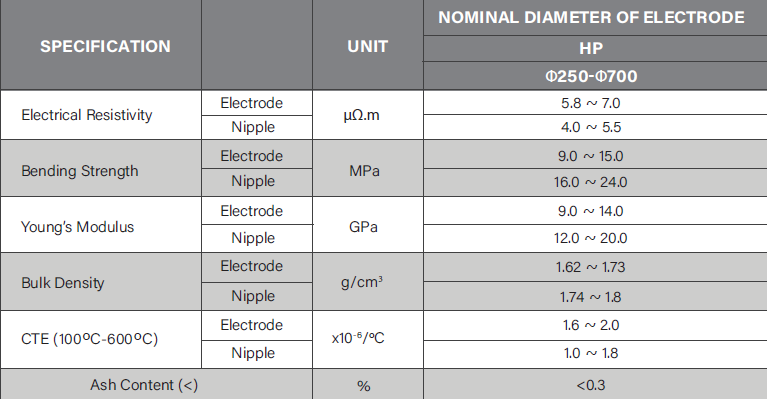This screenshot has width=767, height=399.
Task: Click the GPa unit cell
Action: click(x=363, y=227)
